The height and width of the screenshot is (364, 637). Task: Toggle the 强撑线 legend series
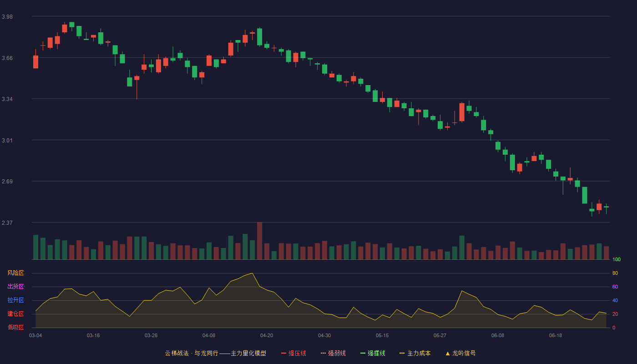pos(373,353)
